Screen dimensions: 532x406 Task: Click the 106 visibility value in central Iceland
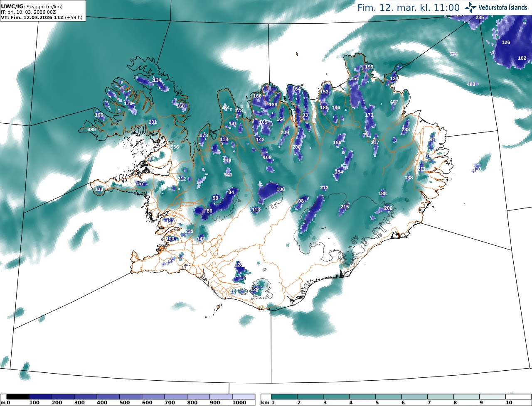[x=281, y=190]
